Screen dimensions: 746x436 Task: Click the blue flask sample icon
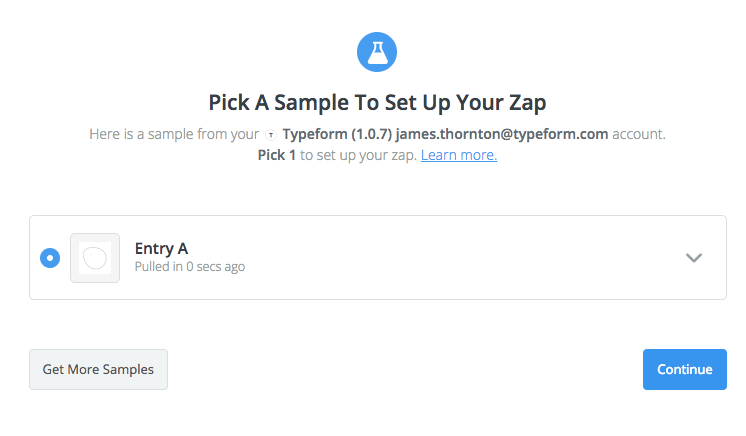pyautogui.click(x=377, y=52)
